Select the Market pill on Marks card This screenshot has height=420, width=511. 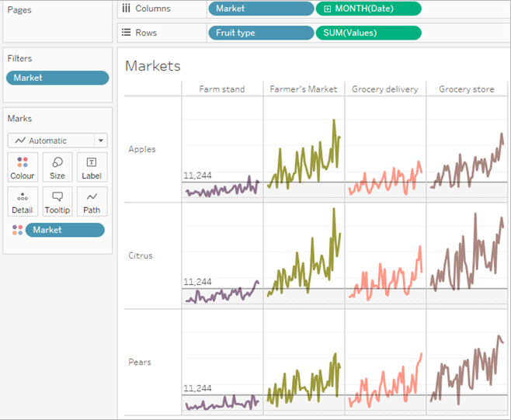(65, 230)
